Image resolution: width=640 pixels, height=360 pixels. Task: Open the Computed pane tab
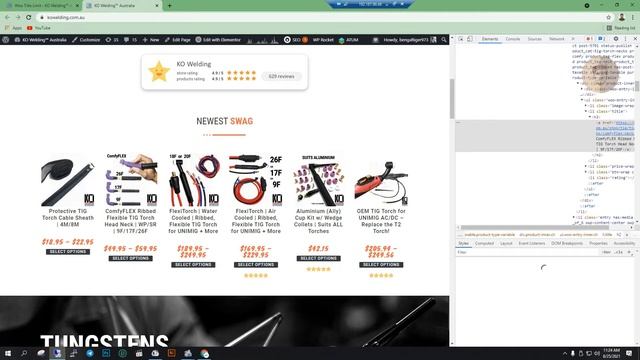coord(484,243)
